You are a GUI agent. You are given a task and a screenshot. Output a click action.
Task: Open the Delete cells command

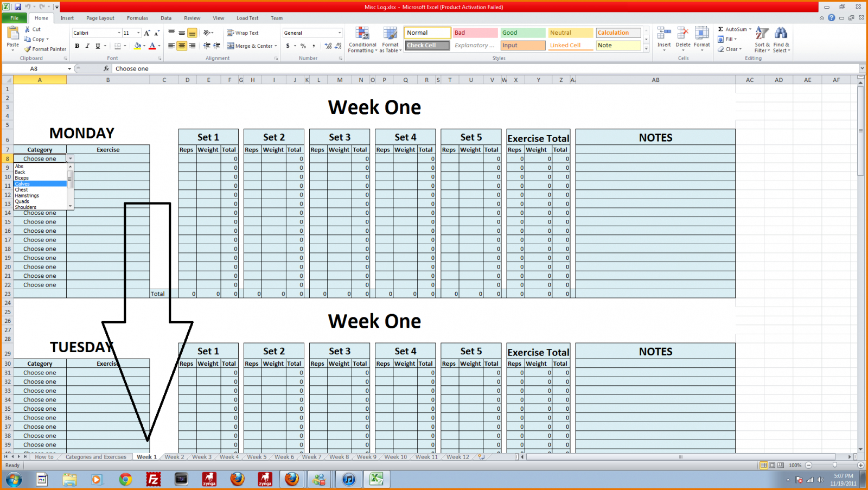click(683, 39)
